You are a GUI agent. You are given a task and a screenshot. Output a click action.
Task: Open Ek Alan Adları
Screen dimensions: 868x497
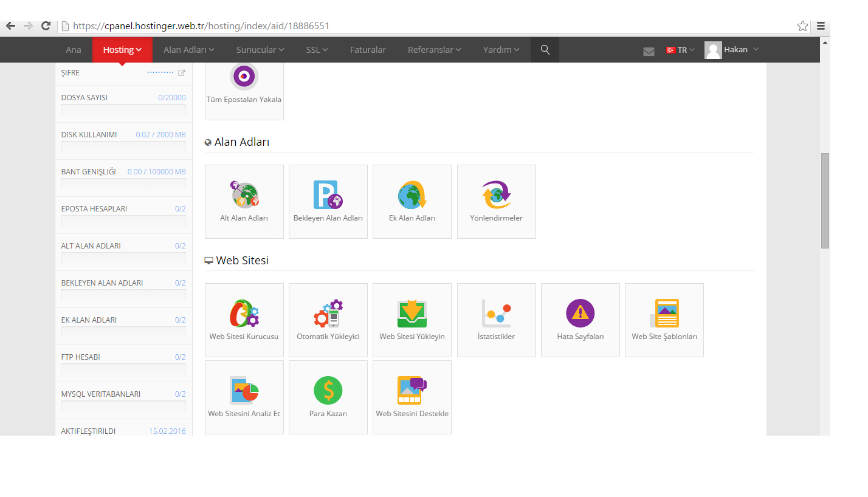(x=412, y=202)
